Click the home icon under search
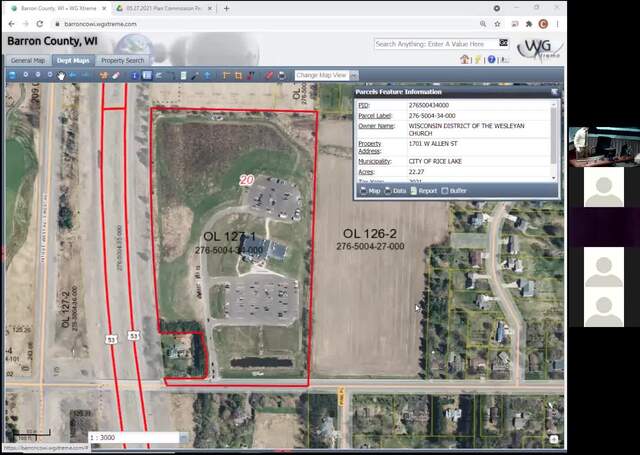 [465, 59]
